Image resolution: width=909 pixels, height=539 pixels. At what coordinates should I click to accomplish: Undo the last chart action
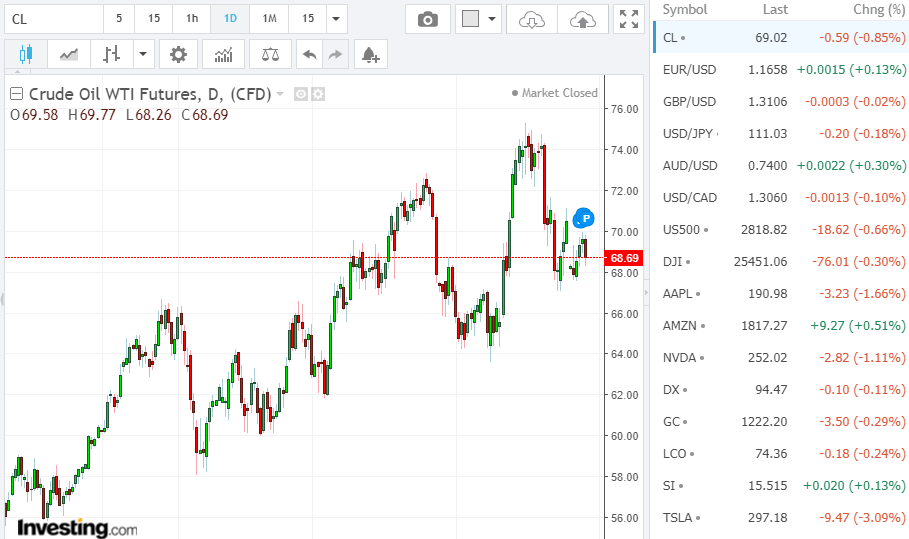pyautogui.click(x=310, y=54)
